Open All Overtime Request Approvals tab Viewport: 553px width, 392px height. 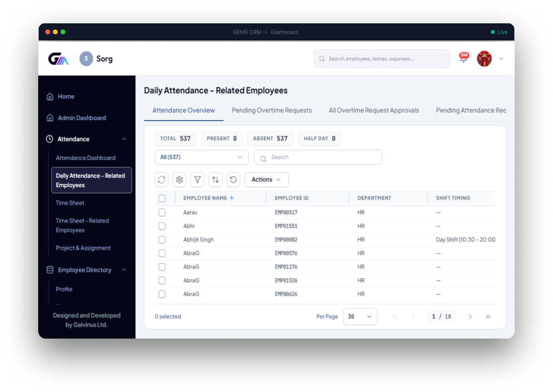pos(374,111)
